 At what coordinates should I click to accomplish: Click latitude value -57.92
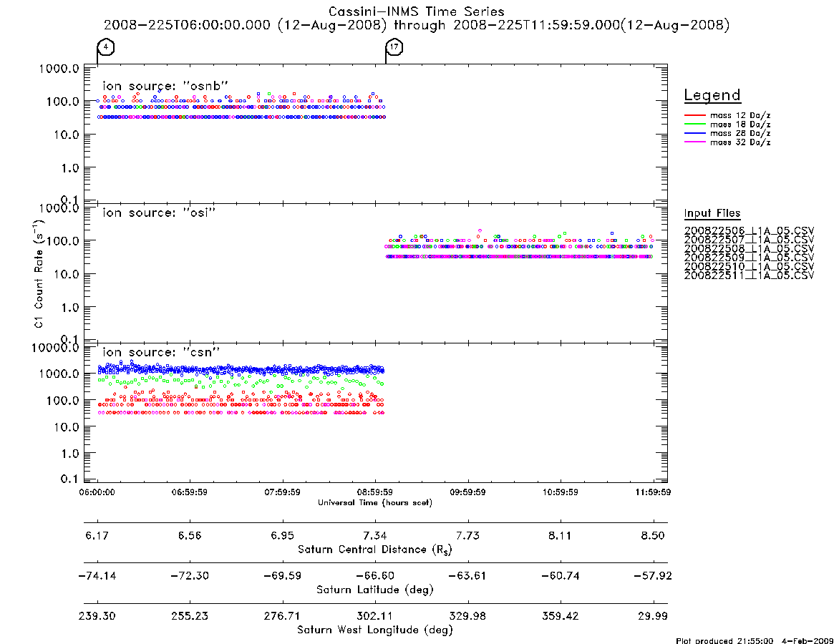pos(653,576)
